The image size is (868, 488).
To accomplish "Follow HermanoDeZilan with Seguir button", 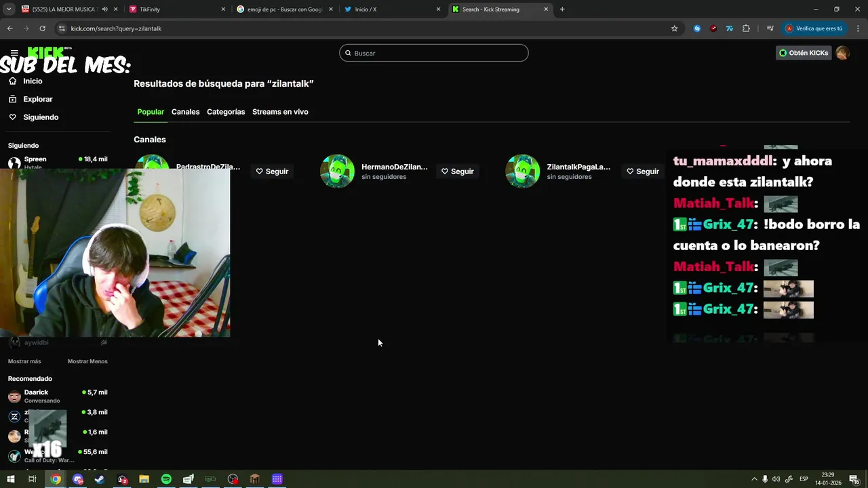I will 458,171.
